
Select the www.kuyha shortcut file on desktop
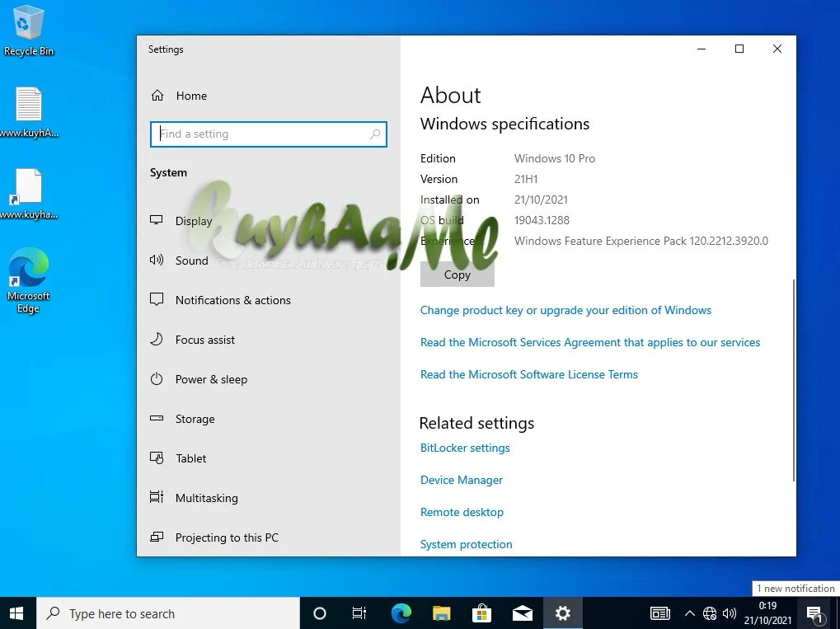pos(28,194)
